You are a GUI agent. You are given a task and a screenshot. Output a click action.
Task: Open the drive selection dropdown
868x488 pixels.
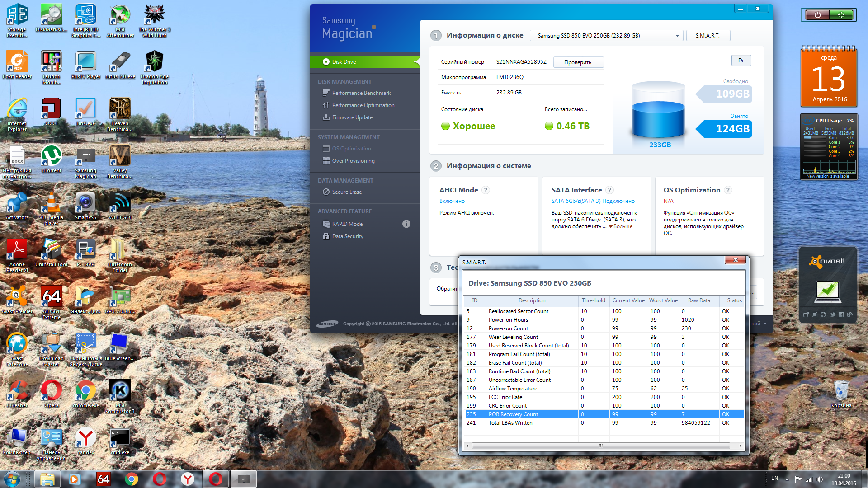606,36
